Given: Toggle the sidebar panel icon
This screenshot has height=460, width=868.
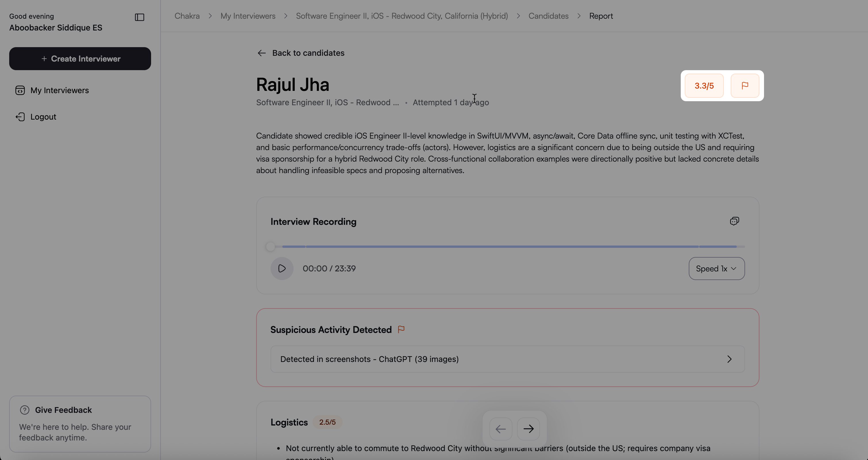Looking at the screenshot, I should point(140,17).
